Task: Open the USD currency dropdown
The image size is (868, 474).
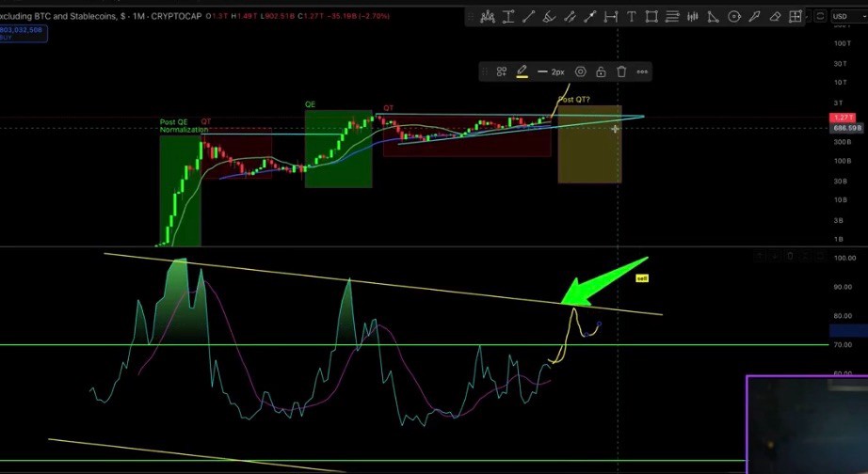Action: point(846,17)
